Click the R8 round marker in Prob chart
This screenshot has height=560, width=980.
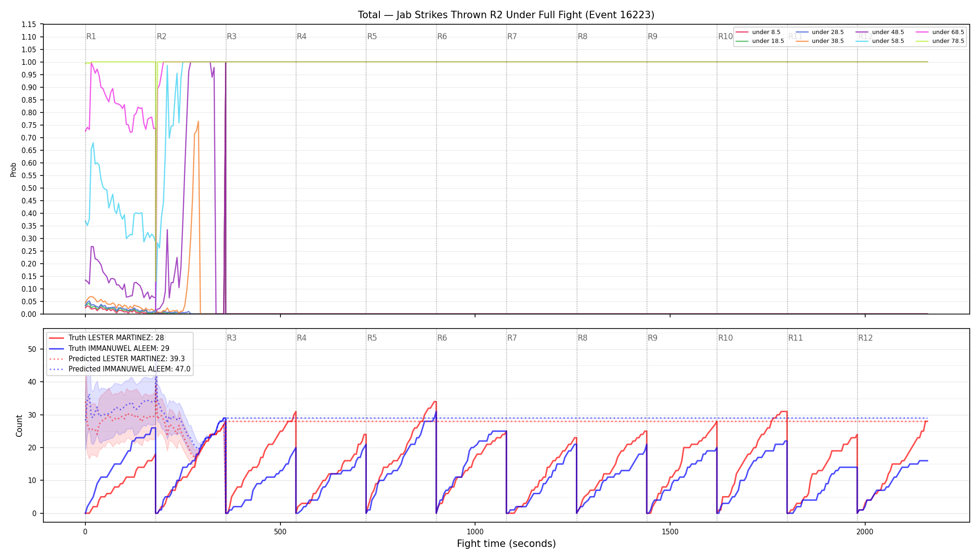[x=582, y=36]
